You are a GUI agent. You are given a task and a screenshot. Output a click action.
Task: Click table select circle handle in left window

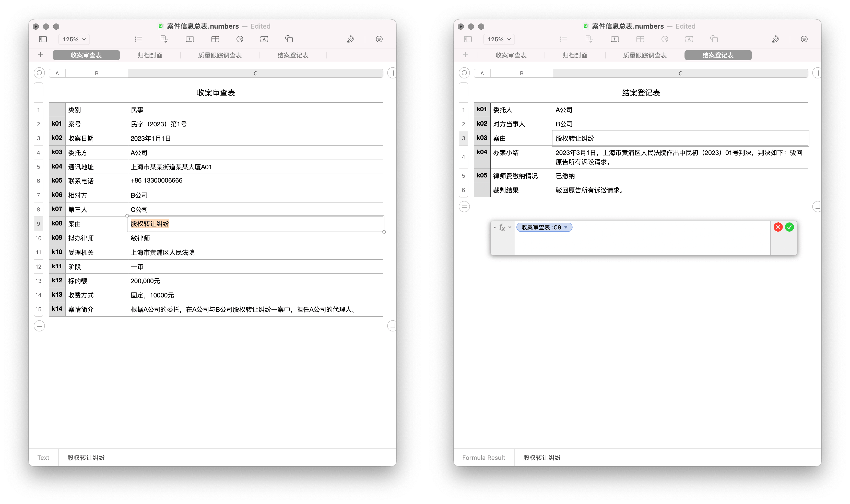pyautogui.click(x=39, y=73)
